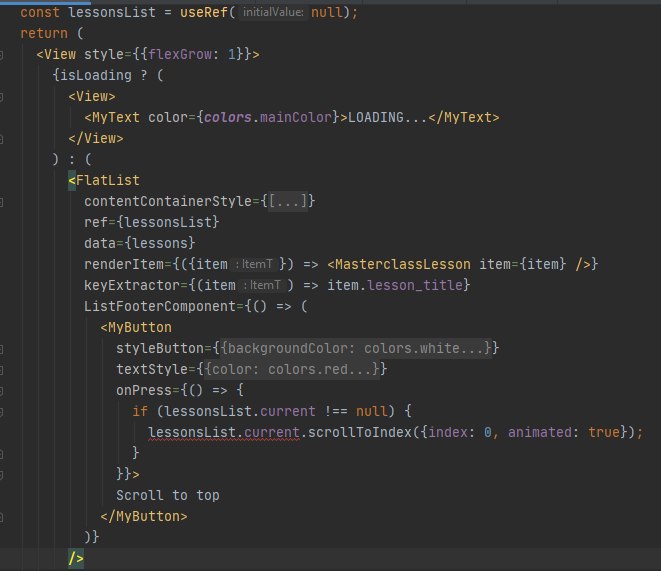Click the contentContainerStyle attribute name
Viewport: 661px width, 571px height.
coord(168,201)
